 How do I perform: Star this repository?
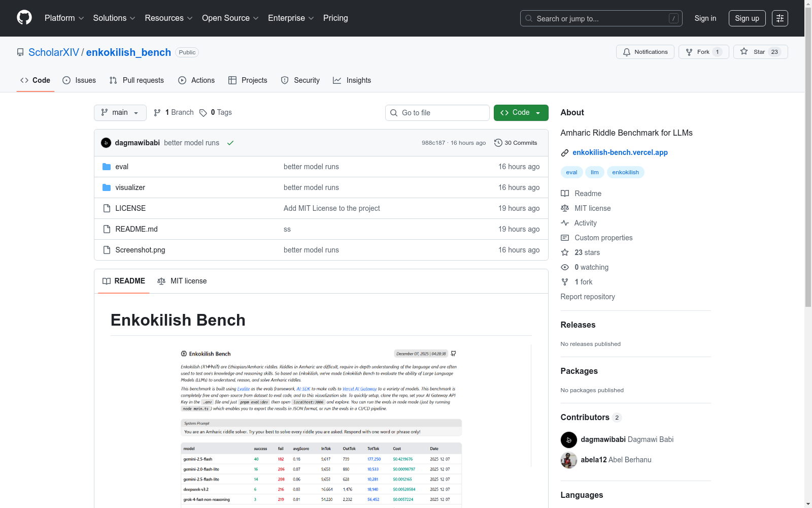761,52
